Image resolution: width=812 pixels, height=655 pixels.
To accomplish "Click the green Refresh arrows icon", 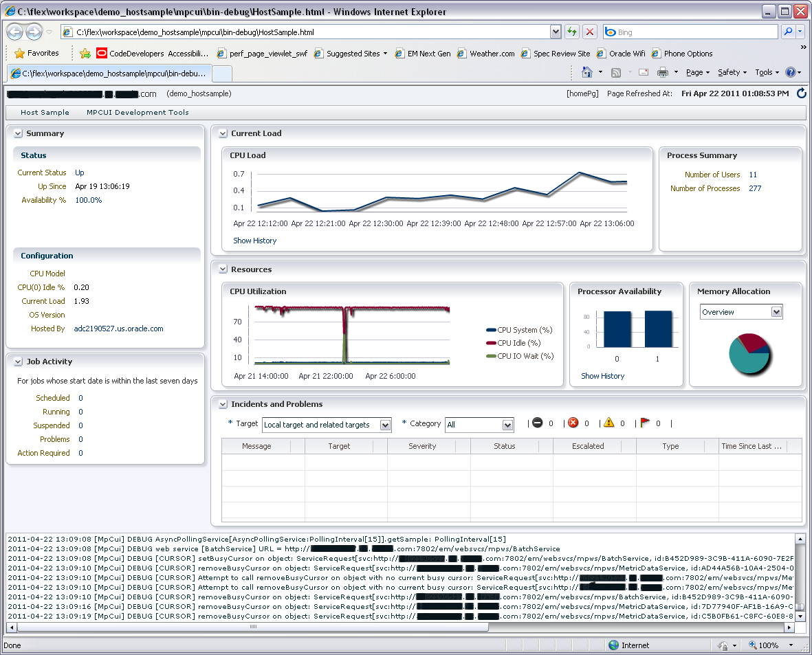I will click(572, 32).
